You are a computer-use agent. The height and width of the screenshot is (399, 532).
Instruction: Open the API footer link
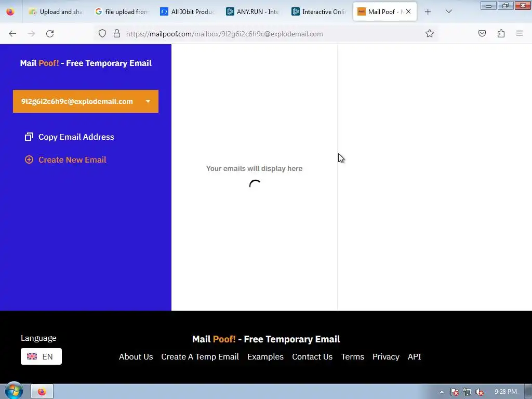[414, 356]
